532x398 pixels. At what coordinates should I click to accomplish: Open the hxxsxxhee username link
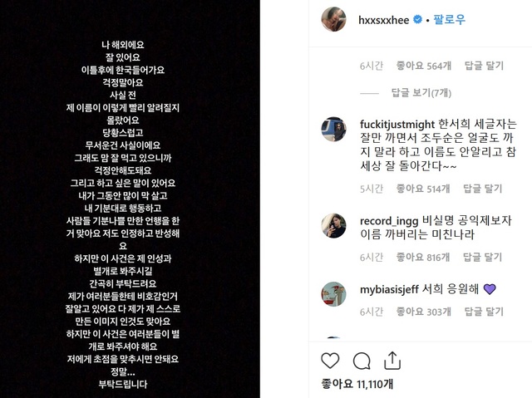coord(384,20)
